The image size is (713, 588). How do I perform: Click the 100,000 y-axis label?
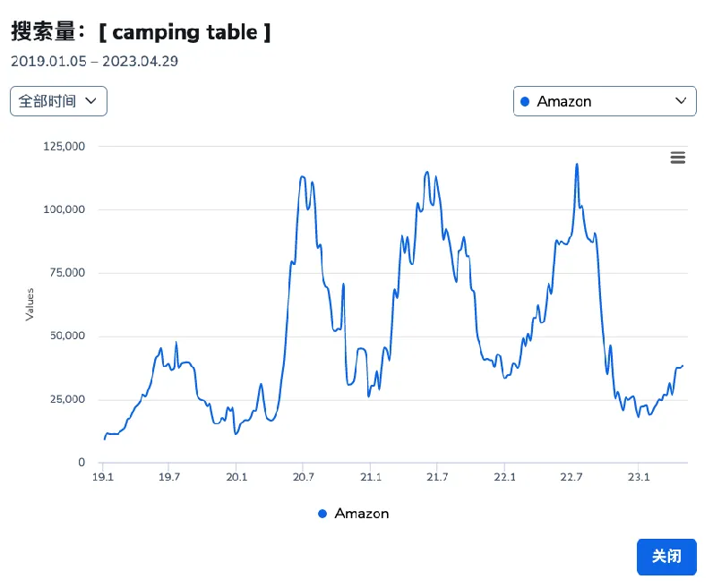point(64,209)
